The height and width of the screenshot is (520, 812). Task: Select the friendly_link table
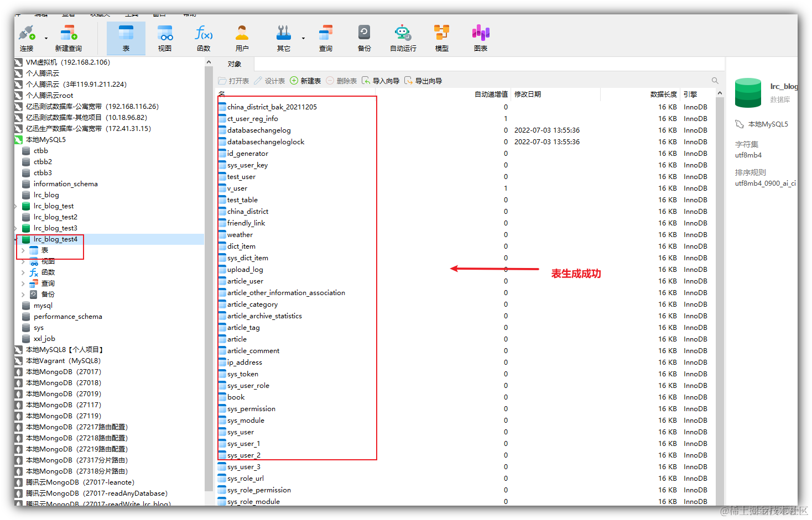tap(246, 223)
